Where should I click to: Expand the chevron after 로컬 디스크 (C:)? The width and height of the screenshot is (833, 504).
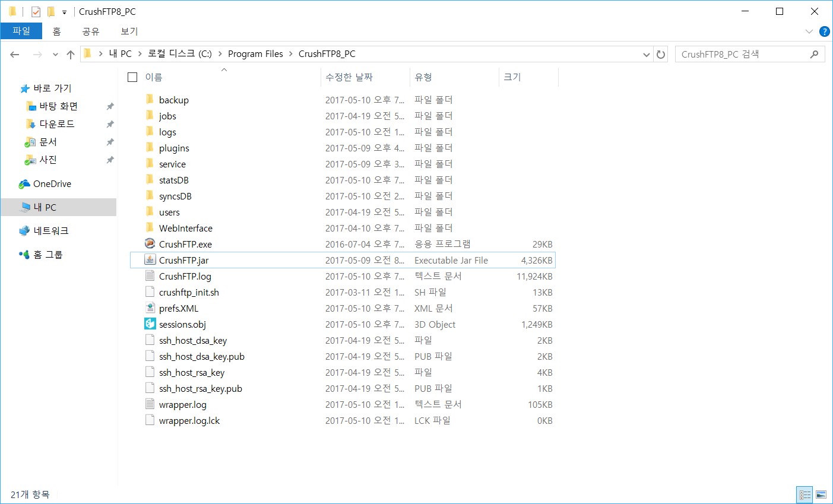[220, 54]
